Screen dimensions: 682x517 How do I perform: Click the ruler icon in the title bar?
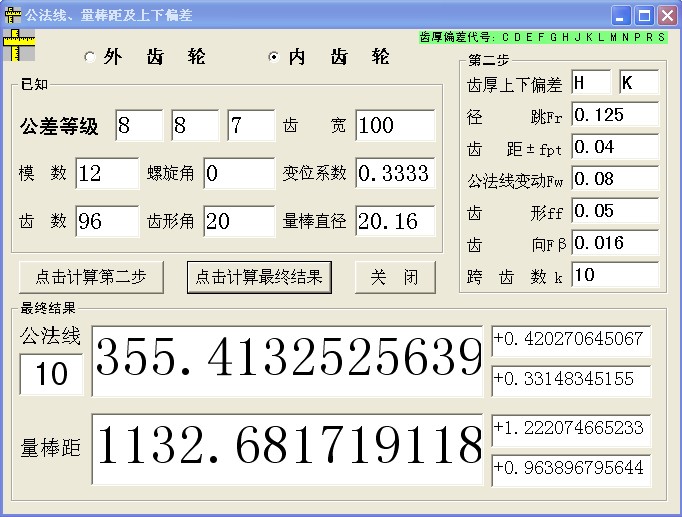[x=13, y=15]
